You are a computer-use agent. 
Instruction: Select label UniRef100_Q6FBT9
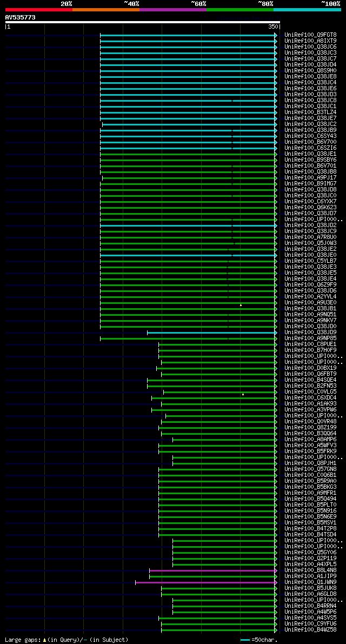[310, 374]
